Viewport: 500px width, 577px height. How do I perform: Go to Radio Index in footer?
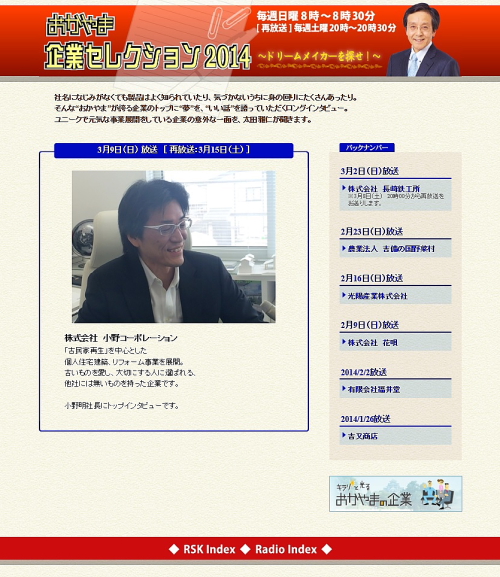[286, 549]
